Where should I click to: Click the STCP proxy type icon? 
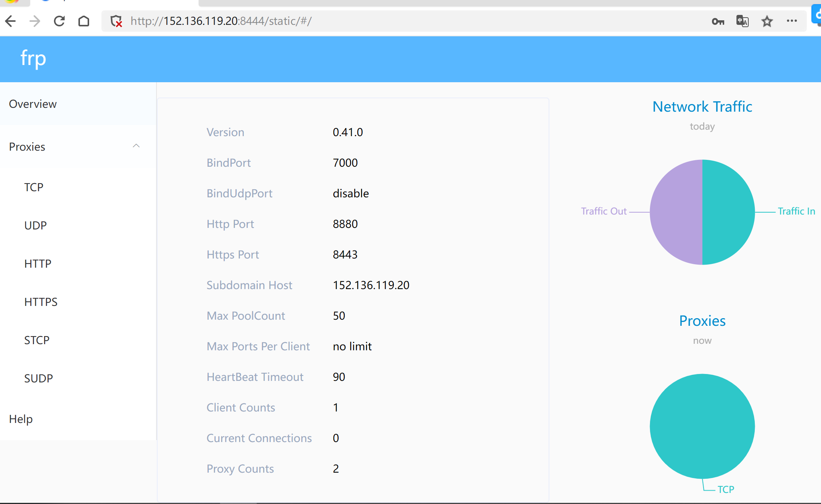(x=36, y=340)
